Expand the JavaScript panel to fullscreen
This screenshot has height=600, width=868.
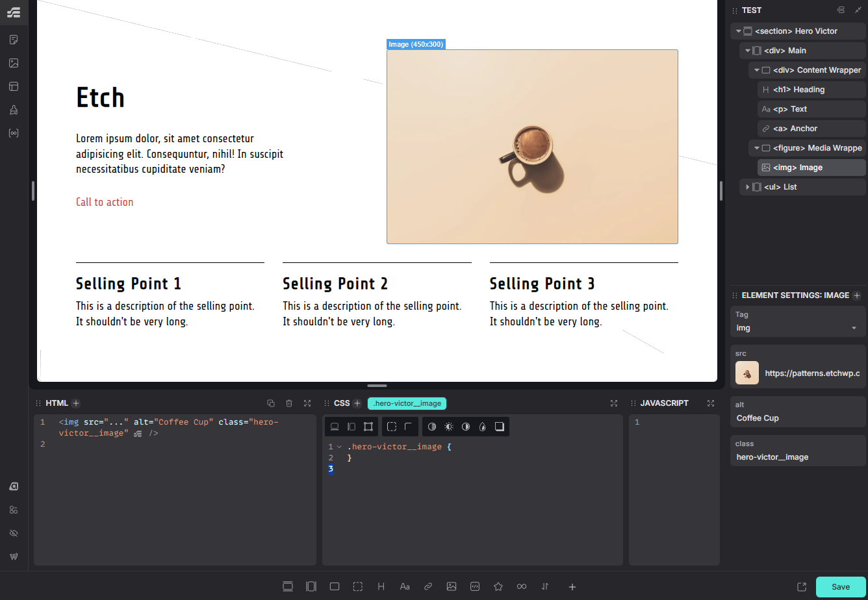[710, 403]
